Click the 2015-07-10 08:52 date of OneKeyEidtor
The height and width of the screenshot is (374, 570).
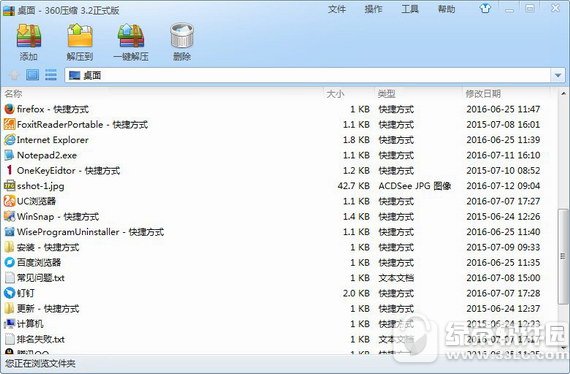(x=503, y=170)
